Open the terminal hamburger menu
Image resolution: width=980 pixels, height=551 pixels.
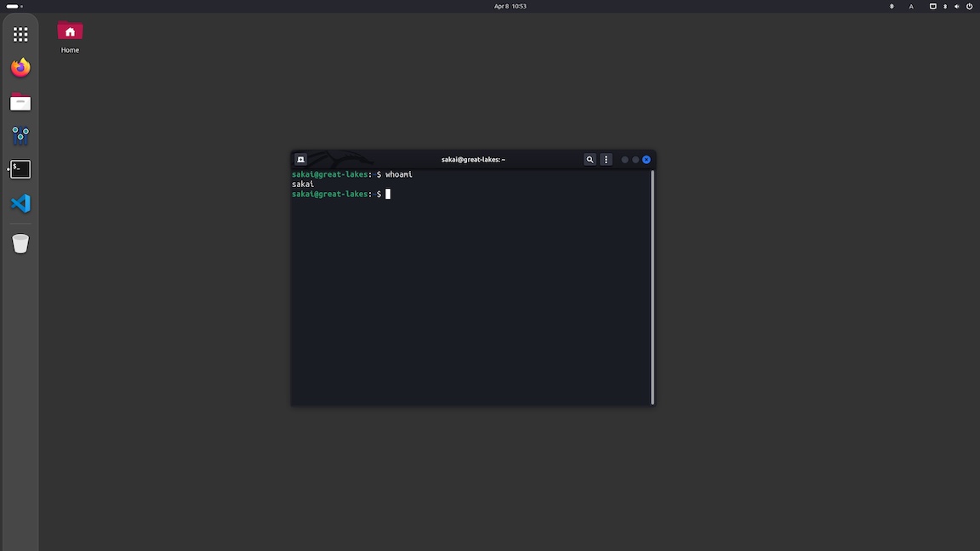pyautogui.click(x=606, y=159)
